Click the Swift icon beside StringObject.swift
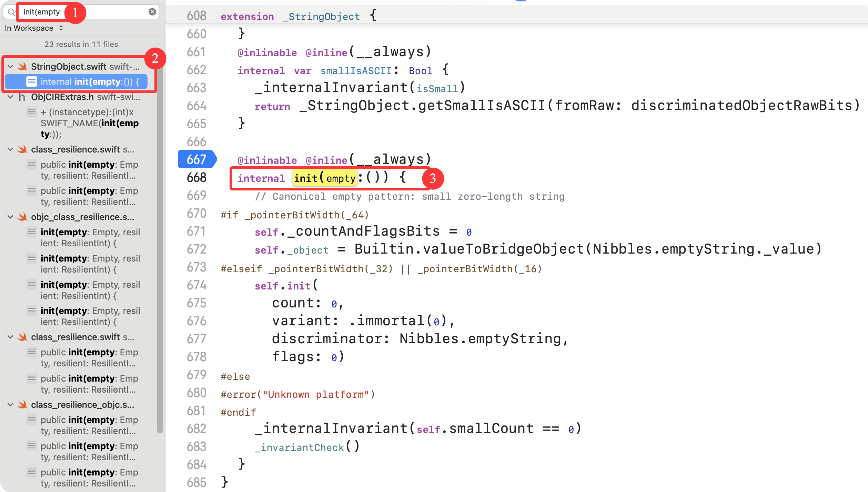This screenshot has width=868, height=492. pos(22,66)
